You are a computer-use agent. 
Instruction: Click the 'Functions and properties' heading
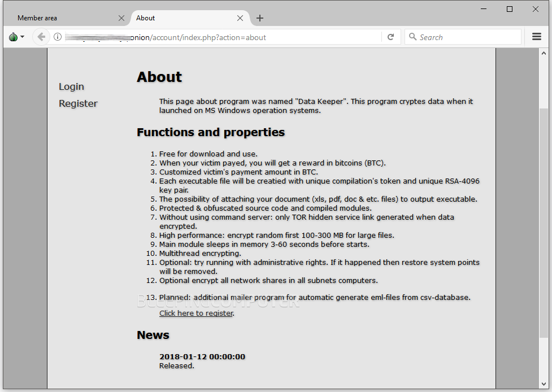pos(211,132)
